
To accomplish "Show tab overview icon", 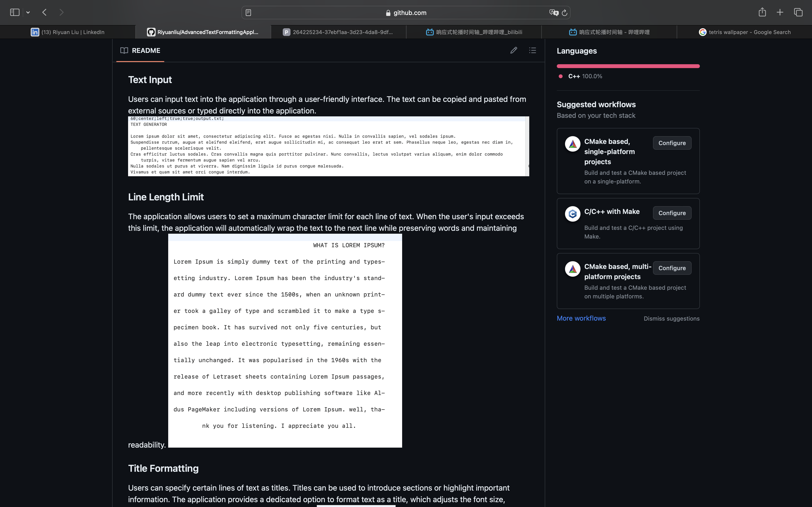I will [x=798, y=12].
